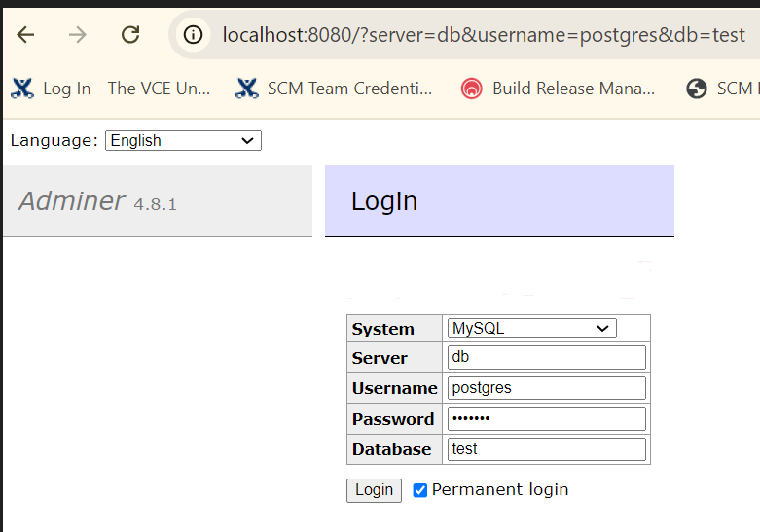Viewport: 760px width, 532px height.
Task: Click the Login page heading
Action: (x=383, y=201)
